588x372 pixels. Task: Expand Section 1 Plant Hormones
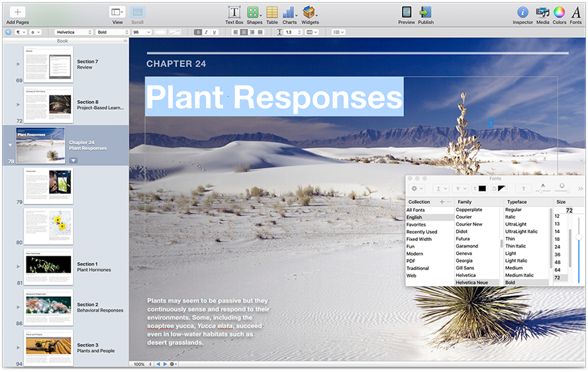point(18,267)
